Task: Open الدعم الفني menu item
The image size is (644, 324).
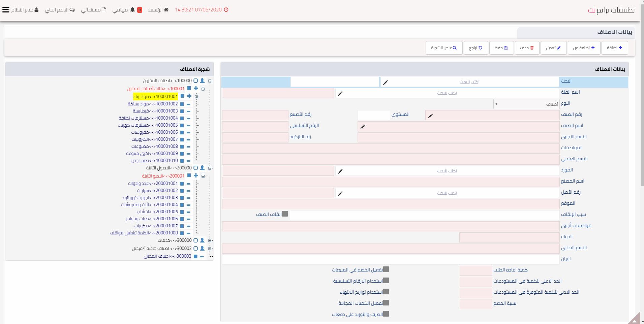Action: coord(60,10)
